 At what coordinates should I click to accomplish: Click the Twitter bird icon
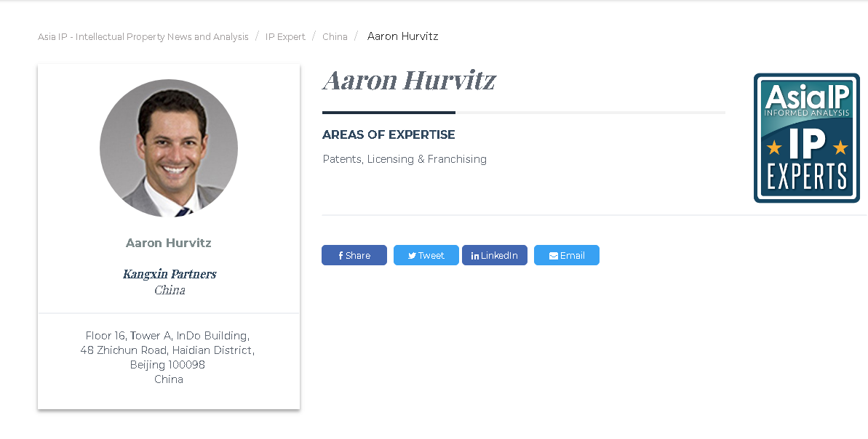coord(412,255)
